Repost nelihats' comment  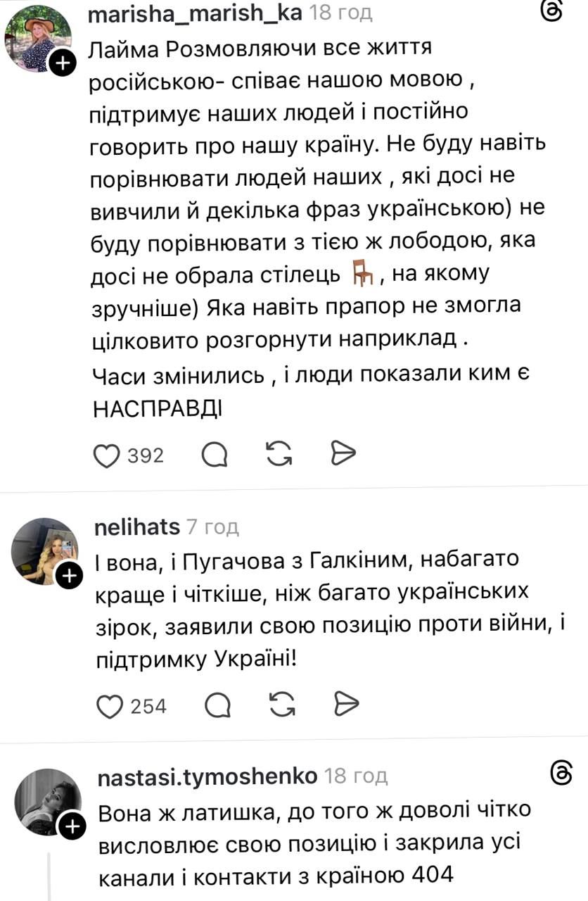point(282,706)
